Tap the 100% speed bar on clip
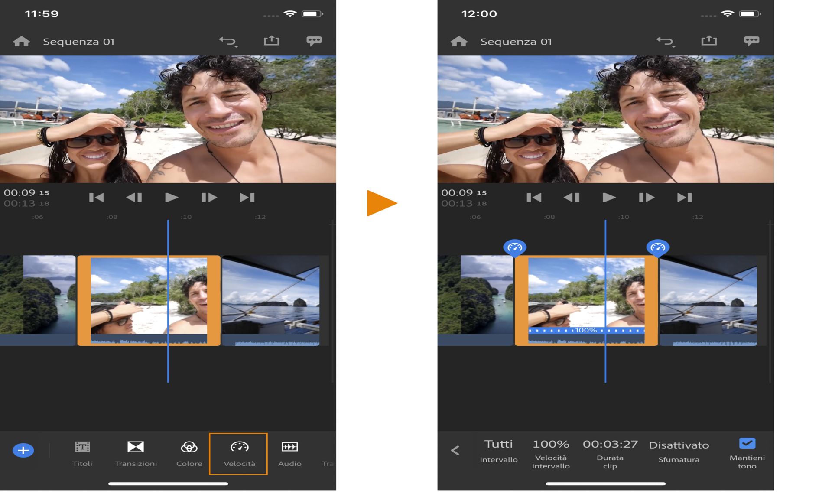832x504 pixels. (x=586, y=330)
